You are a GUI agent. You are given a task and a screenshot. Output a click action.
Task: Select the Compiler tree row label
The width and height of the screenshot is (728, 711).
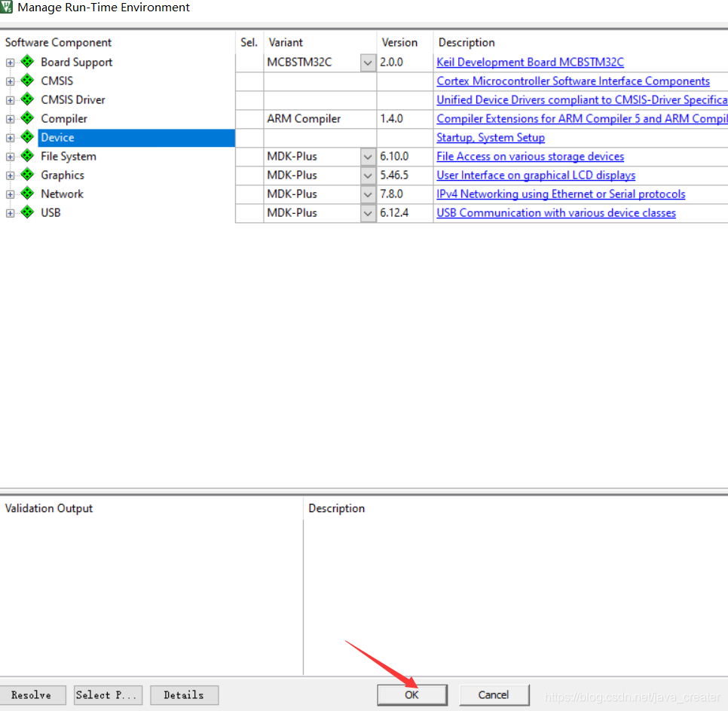coord(64,119)
